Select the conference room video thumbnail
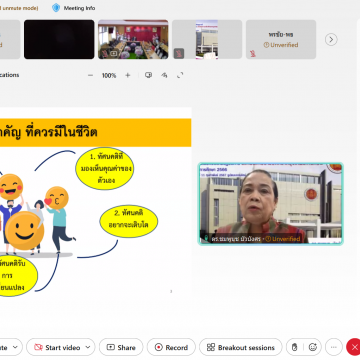 [133, 39]
